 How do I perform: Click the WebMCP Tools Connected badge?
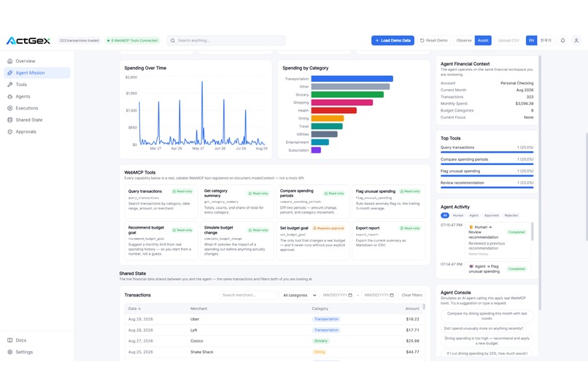coord(132,40)
